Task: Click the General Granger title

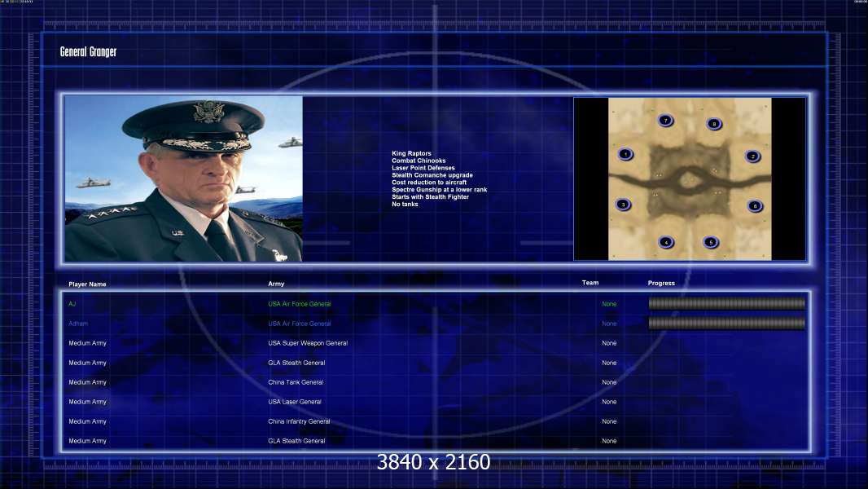Action: 88,51
